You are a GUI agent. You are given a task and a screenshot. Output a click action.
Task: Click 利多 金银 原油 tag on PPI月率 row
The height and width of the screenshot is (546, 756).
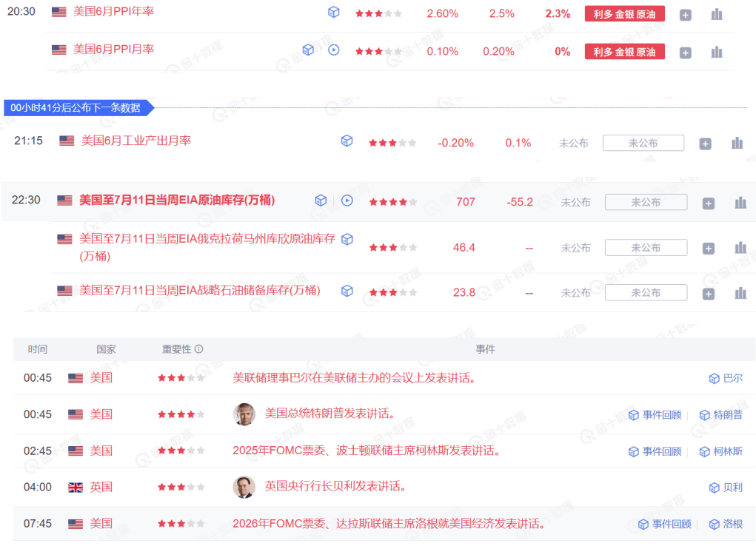[x=624, y=52]
